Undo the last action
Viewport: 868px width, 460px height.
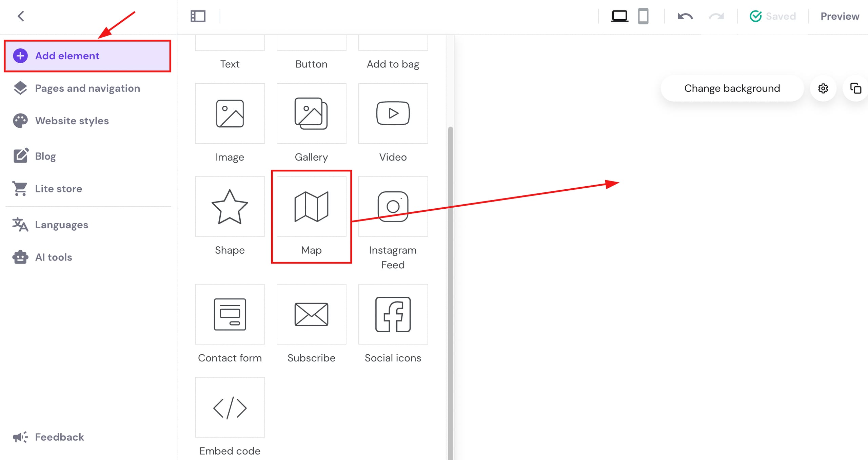click(x=685, y=16)
